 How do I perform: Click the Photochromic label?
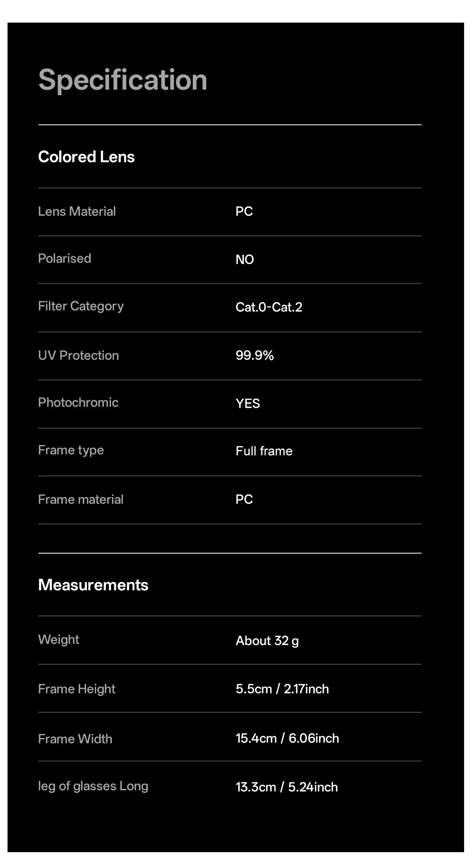(78, 402)
